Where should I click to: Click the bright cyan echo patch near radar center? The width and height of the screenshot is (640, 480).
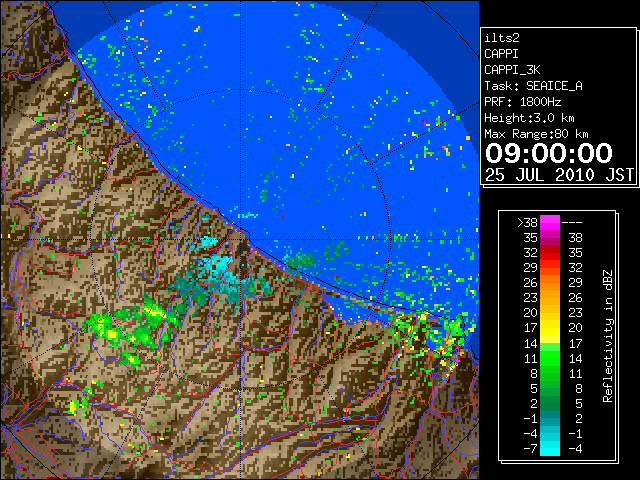[x=218, y=263]
